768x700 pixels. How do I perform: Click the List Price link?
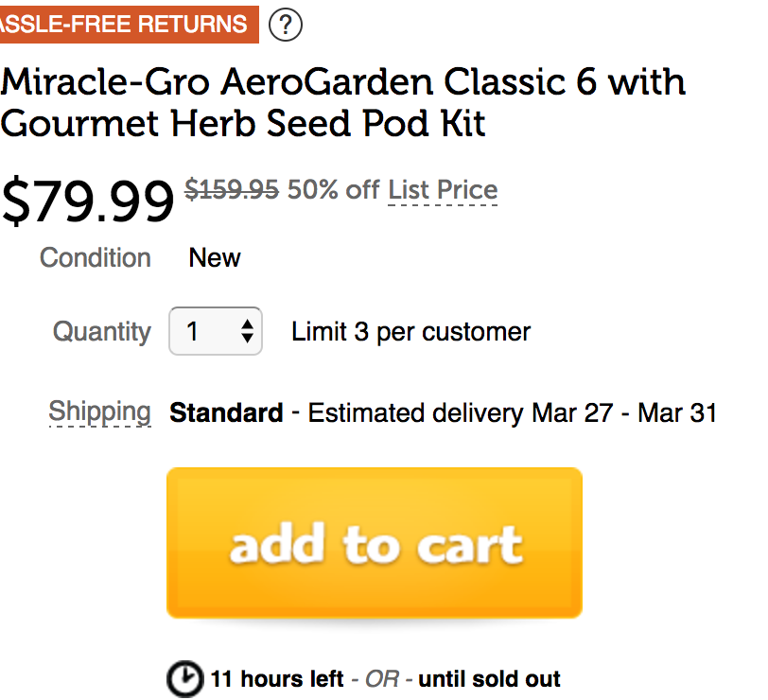click(443, 189)
